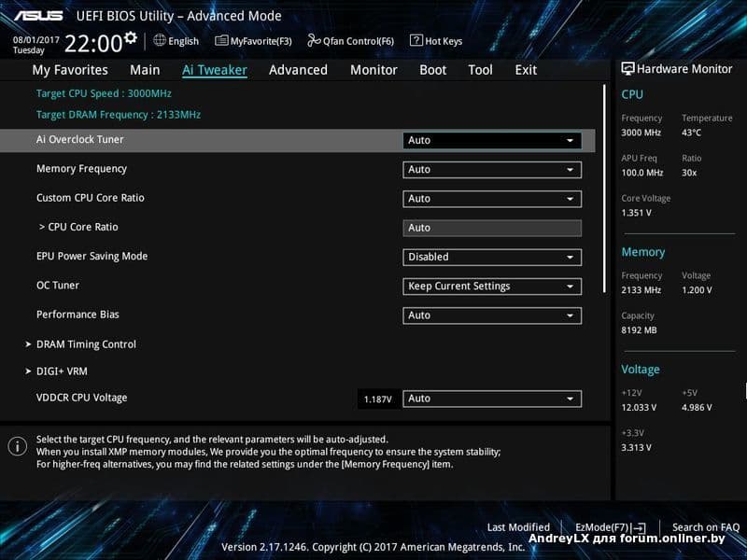Click the 3.313 V reading
The image size is (747, 560).
(x=637, y=448)
